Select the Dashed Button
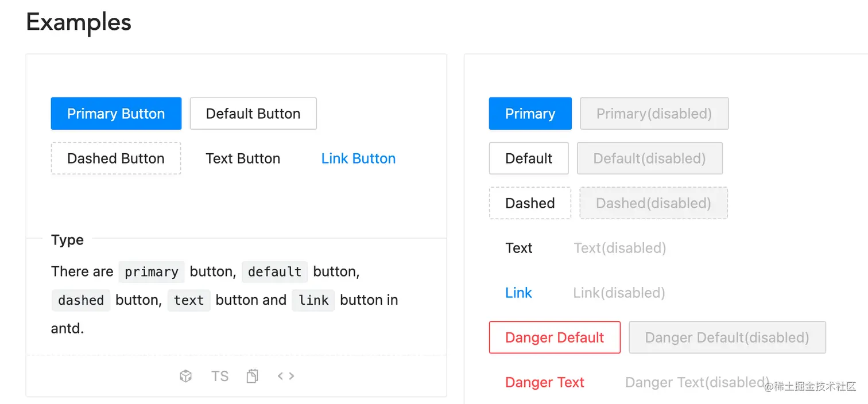868x404 pixels. (116, 158)
